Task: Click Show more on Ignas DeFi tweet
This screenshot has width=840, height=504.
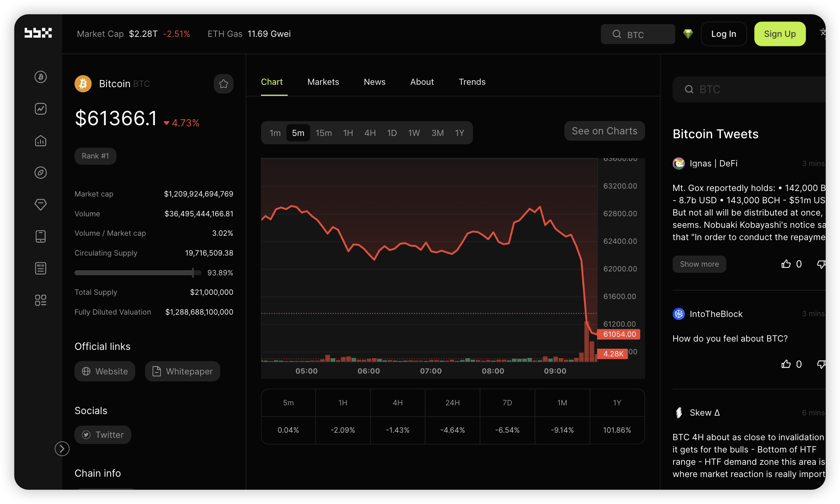Action: pyautogui.click(x=699, y=264)
